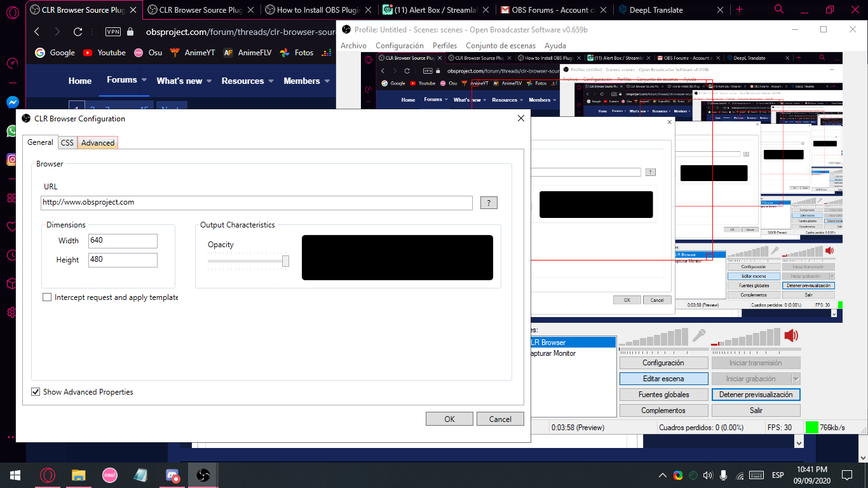Open the extensions cube icon in sidebar
Viewport: 868px width, 488px height.
[x=12, y=283]
